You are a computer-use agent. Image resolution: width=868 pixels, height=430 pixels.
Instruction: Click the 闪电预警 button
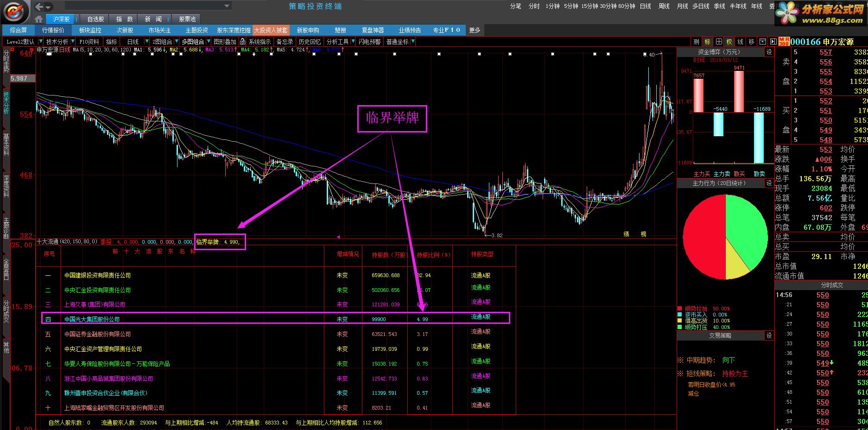click(369, 42)
